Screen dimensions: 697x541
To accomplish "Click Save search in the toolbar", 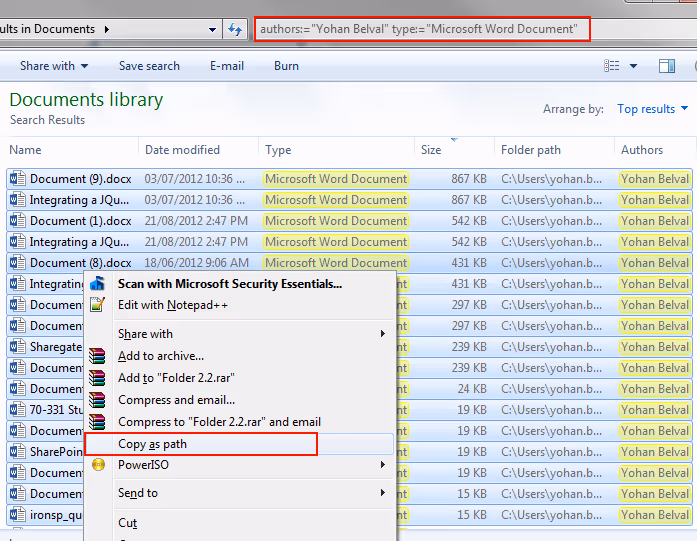I will (x=149, y=66).
